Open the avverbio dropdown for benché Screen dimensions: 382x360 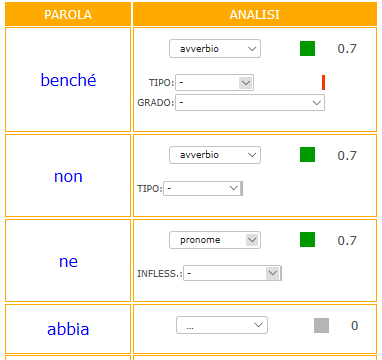(x=215, y=49)
